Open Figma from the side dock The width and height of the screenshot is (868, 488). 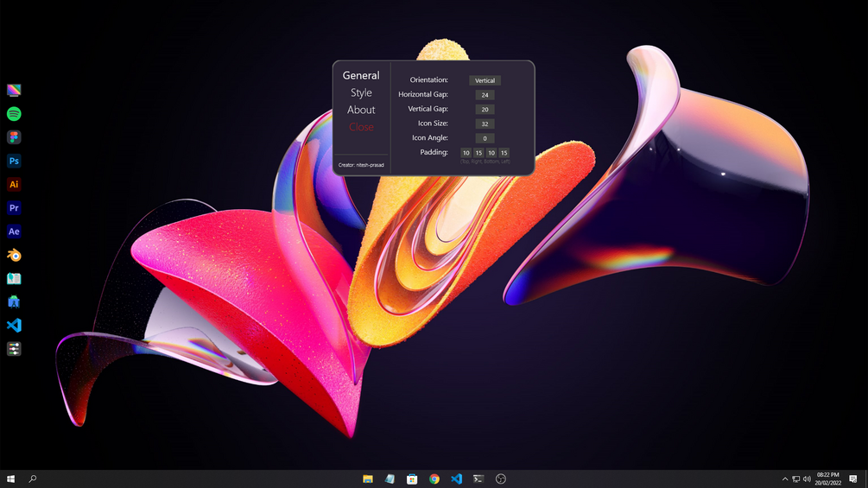(x=14, y=137)
